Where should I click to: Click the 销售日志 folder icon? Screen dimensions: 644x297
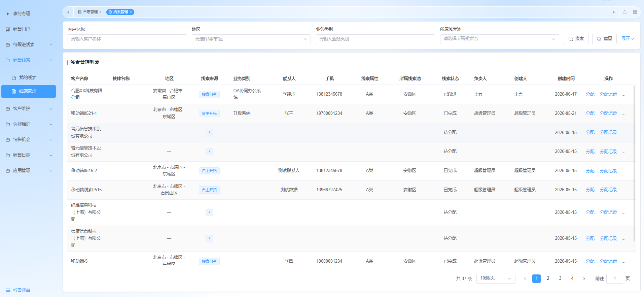(x=8, y=155)
